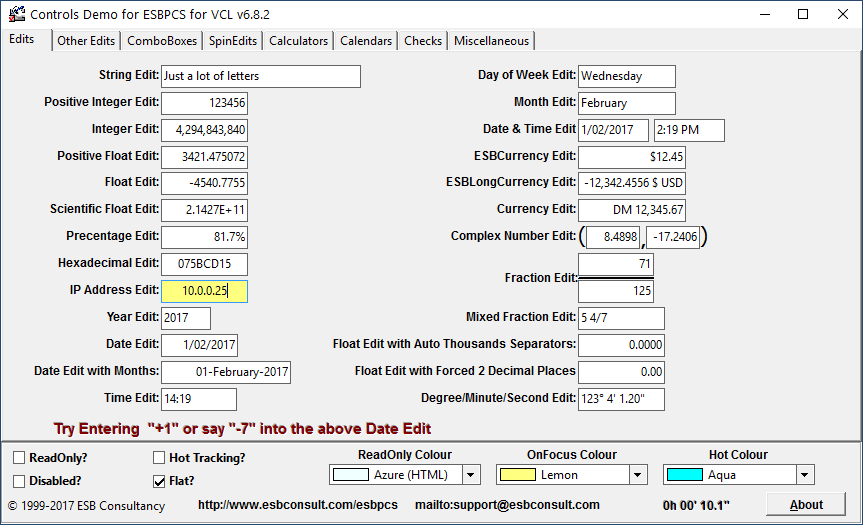Screen dimensions: 863x525
Task: Follow the esbconsult.com/esbpcs website link
Action: [x=298, y=505]
